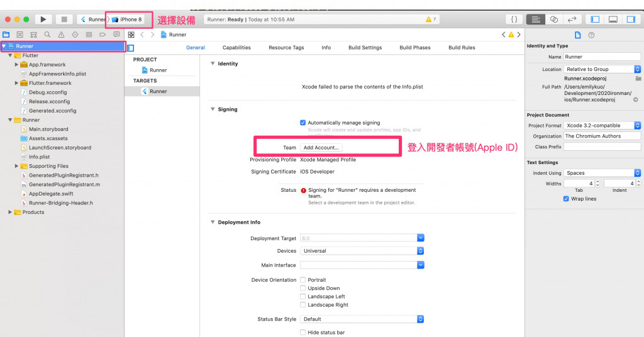Open the Issue navigator warning icon
The height and width of the screenshot is (337, 644).
click(x=61, y=35)
